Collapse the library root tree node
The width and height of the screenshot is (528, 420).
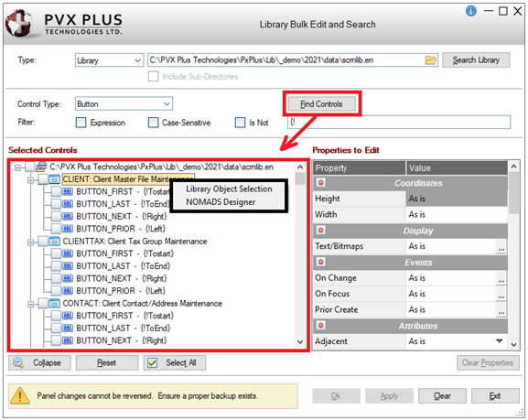tap(17, 167)
